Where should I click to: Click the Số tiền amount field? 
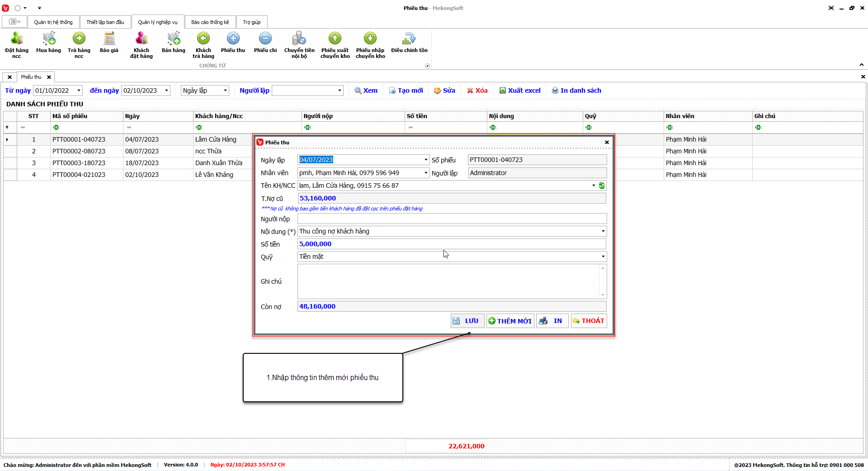point(452,244)
